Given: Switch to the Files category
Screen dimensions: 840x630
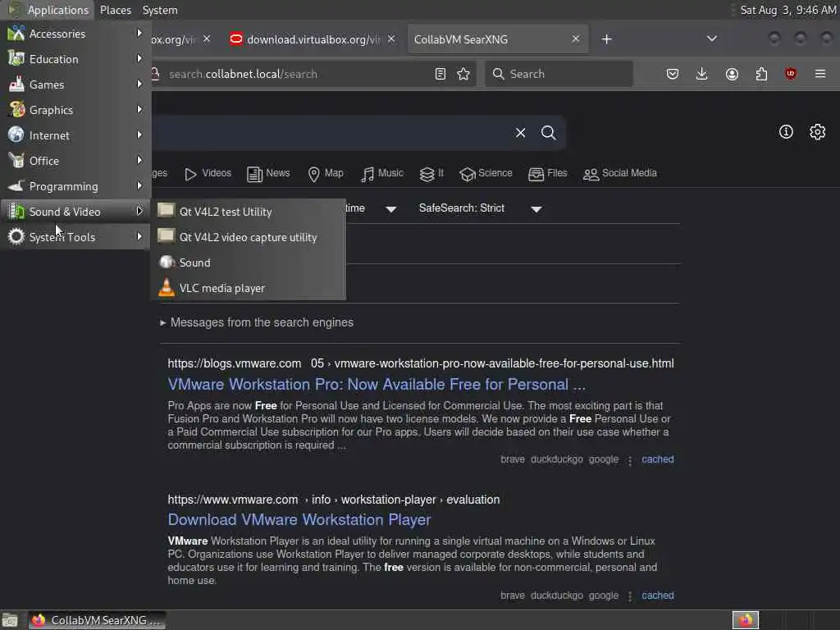Looking at the screenshot, I should (547, 174).
